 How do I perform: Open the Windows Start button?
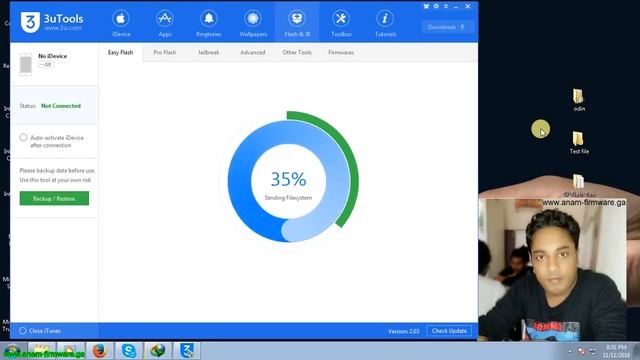(x=12, y=351)
